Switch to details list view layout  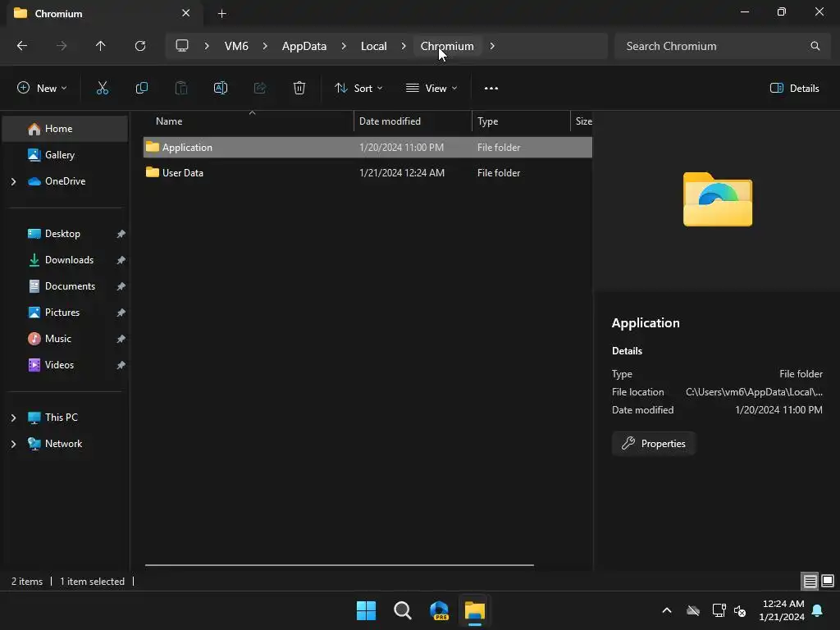810,582
